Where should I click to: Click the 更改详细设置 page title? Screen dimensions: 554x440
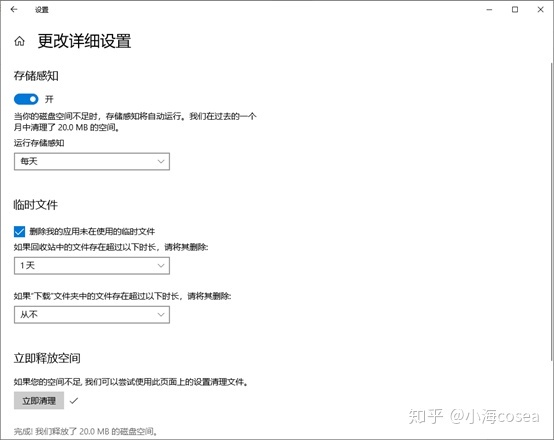[x=84, y=41]
